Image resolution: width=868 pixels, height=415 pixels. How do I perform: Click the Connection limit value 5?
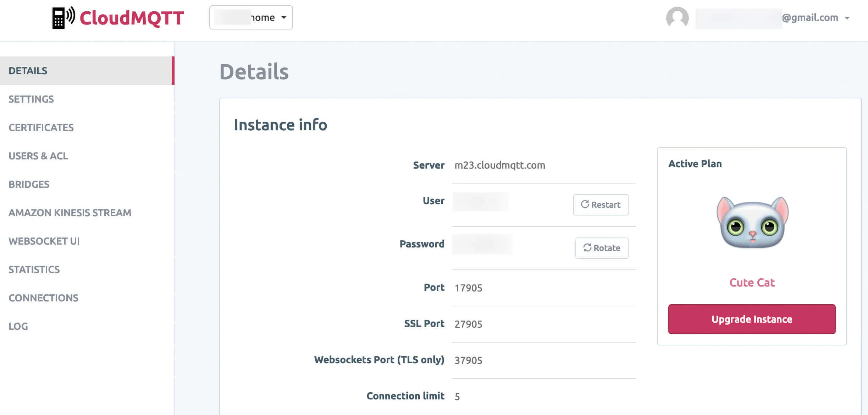tap(457, 397)
